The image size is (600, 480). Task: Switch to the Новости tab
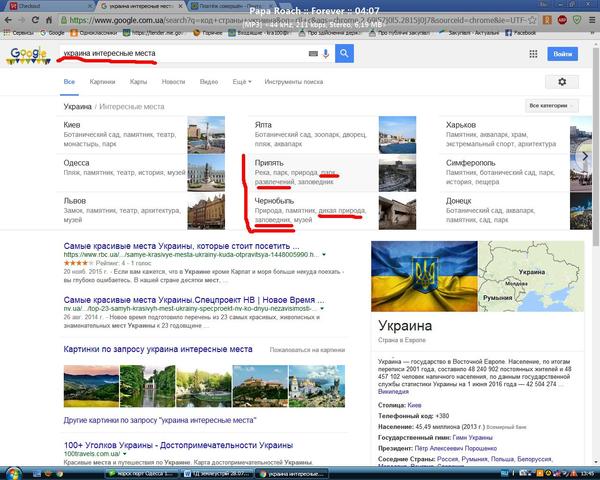[173, 82]
